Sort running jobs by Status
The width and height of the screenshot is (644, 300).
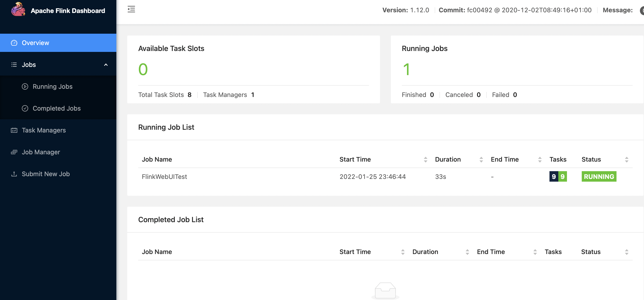[626, 160]
